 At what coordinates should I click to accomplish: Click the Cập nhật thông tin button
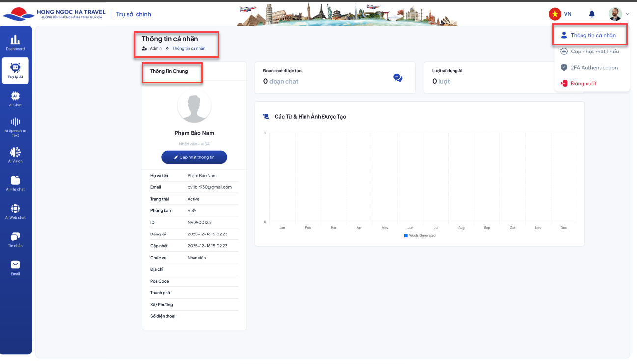tap(194, 157)
